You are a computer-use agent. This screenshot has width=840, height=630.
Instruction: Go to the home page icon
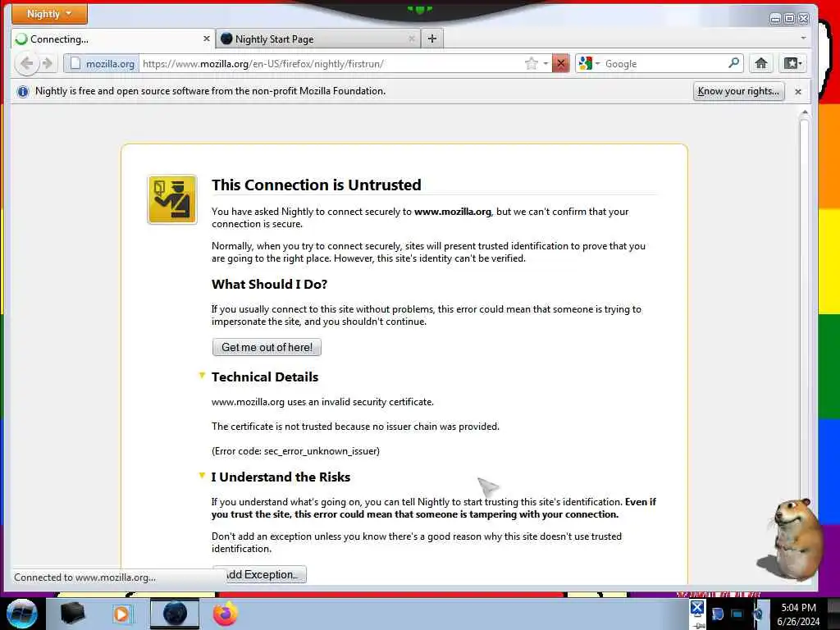tap(761, 64)
